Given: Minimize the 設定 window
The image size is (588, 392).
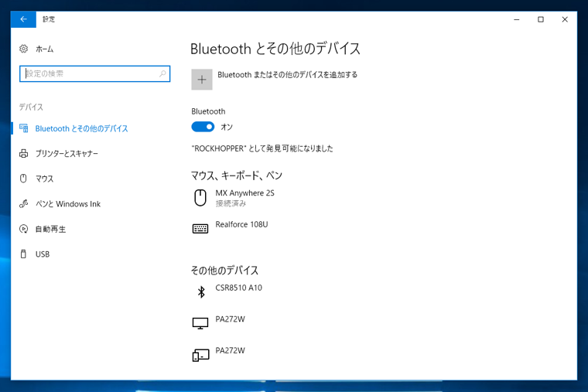Looking at the screenshot, I should click(x=517, y=19).
